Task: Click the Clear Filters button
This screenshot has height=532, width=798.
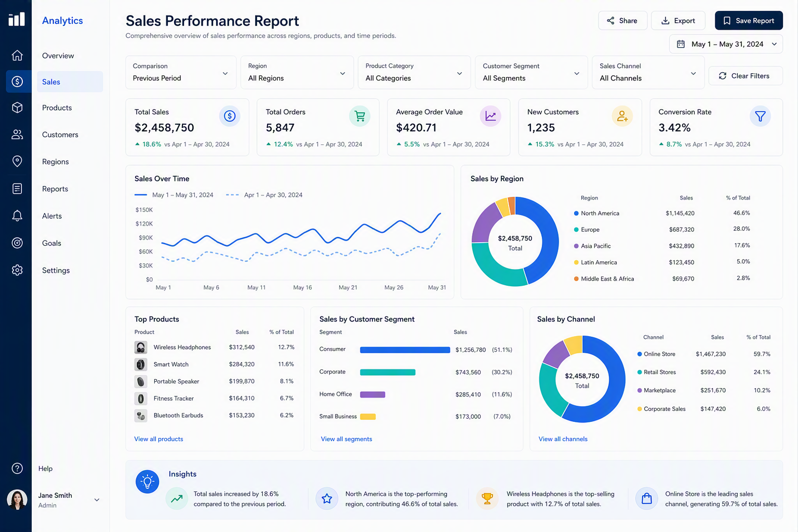Action: click(746, 76)
